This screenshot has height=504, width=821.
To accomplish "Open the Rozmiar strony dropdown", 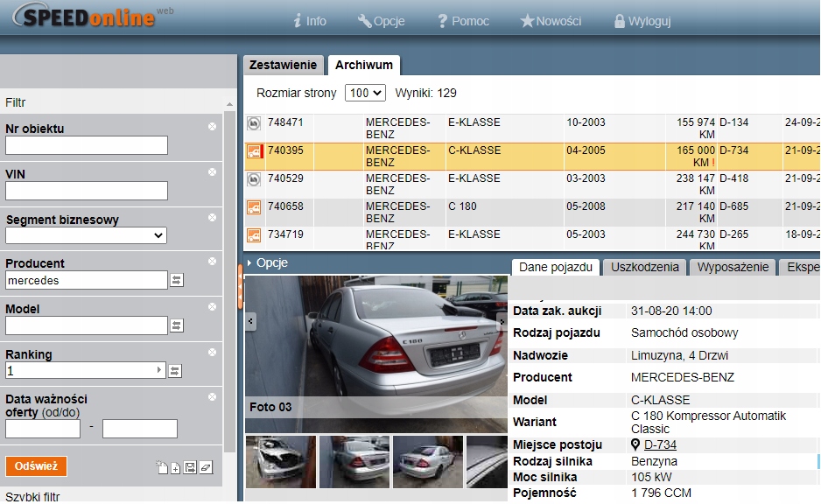I will [365, 93].
